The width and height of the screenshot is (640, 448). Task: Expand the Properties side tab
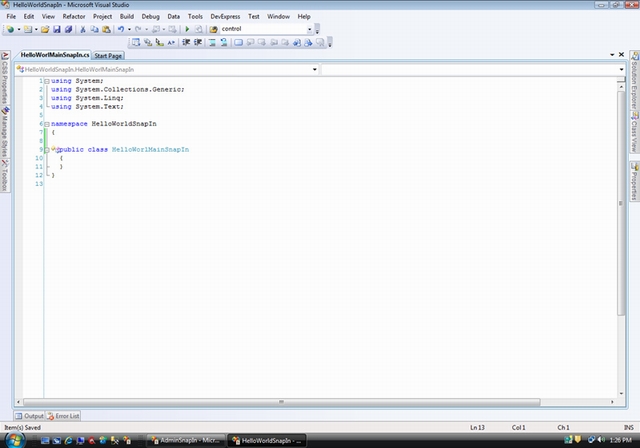pyautogui.click(x=634, y=181)
